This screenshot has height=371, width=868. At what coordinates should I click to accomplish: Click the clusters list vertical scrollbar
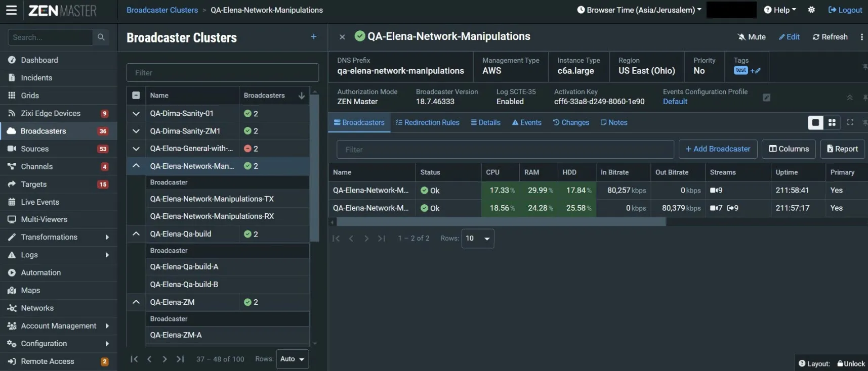[x=314, y=167]
